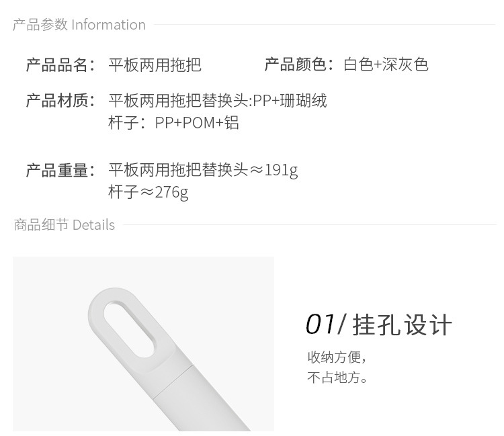Click the PP+珊瑚绒 replacement head material line

(218, 101)
